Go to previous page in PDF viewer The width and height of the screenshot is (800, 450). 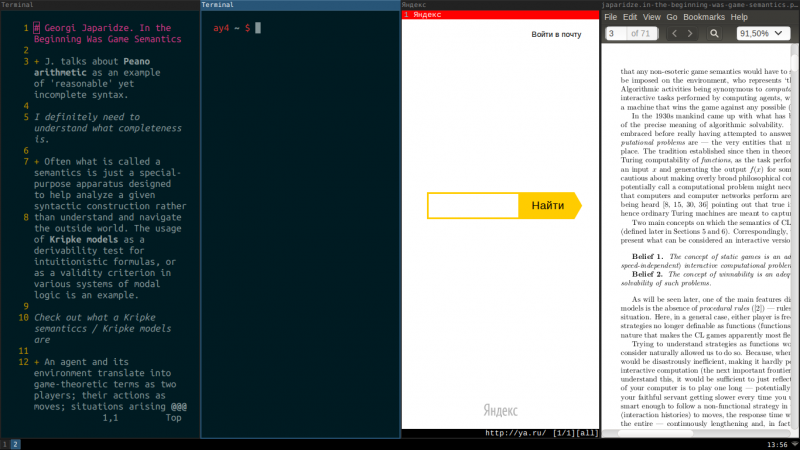tap(674, 34)
